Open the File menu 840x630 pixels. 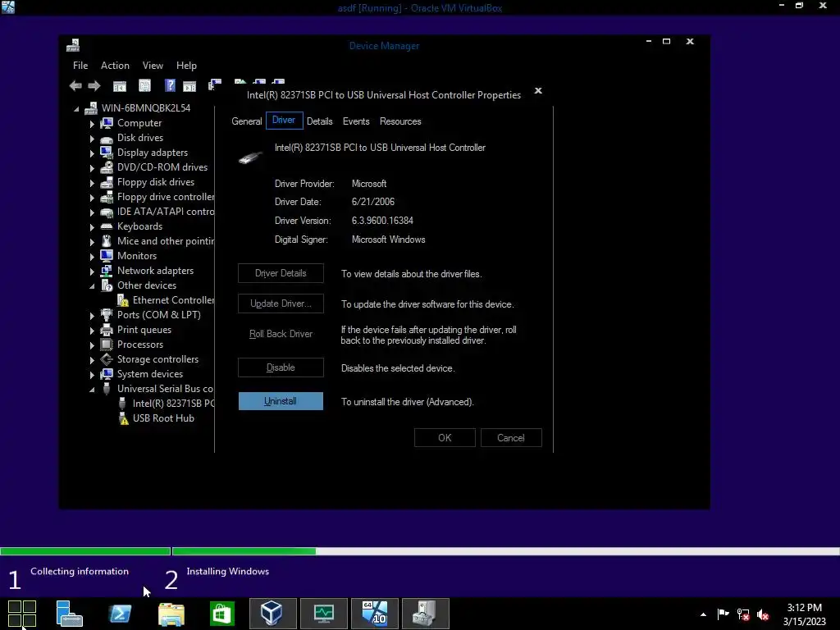80,66
